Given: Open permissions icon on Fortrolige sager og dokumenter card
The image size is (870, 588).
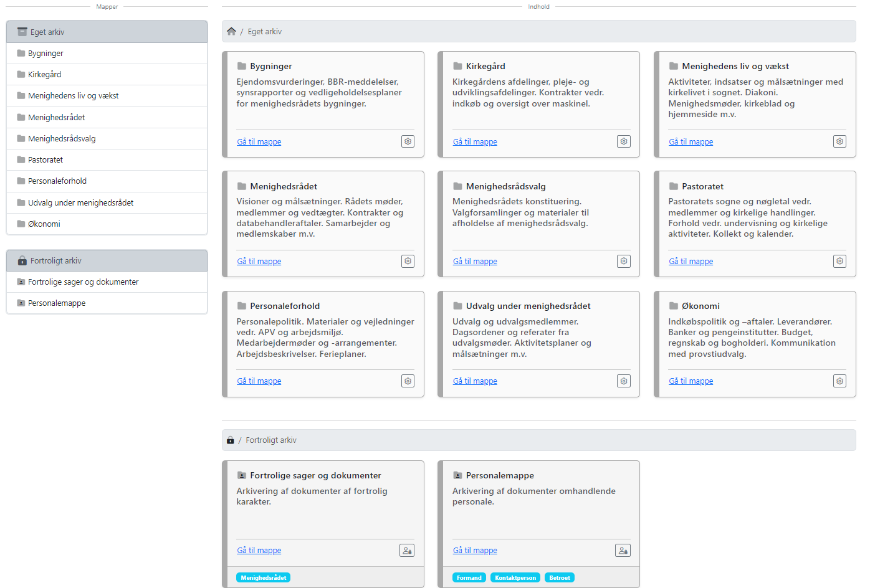Looking at the screenshot, I should pyautogui.click(x=407, y=550).
